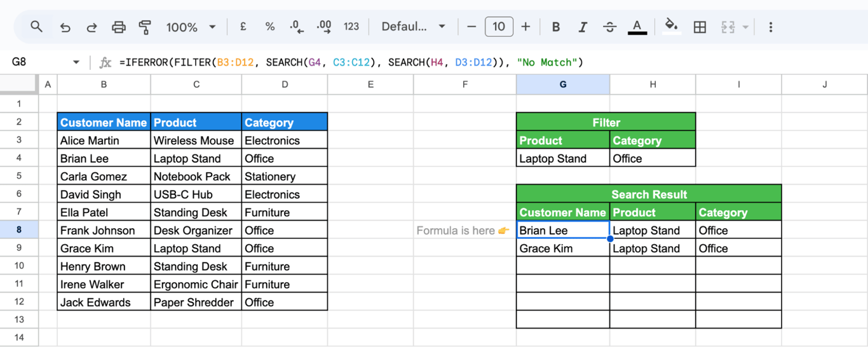Click cell containing Alice Martin
This screenshot has height=347, width=868.
point(104,140)
